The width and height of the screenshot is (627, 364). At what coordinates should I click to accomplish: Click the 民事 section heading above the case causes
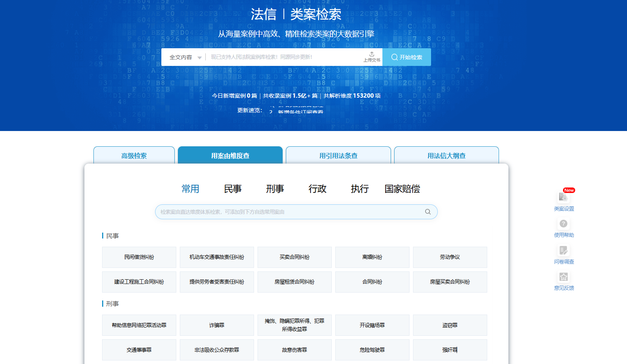pos(112,236)
